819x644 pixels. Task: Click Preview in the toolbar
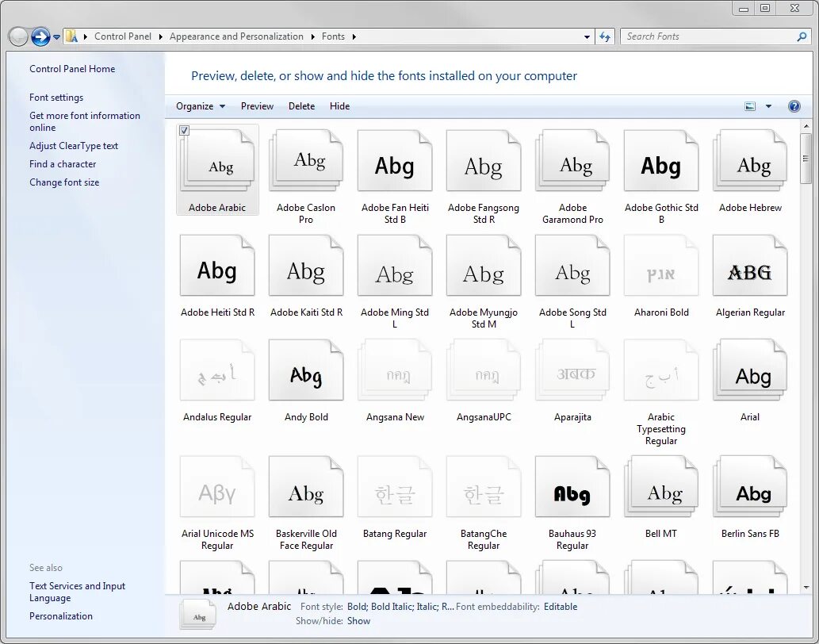257,106
